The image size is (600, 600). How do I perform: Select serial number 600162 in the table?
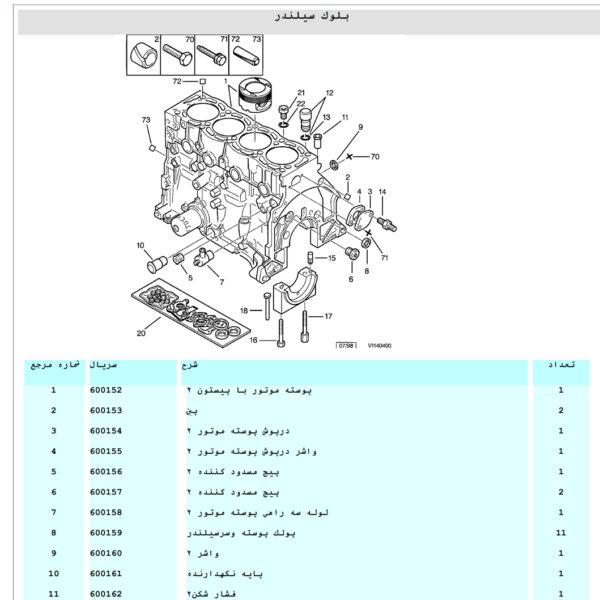pyautogui.click(x=105, y=594)
